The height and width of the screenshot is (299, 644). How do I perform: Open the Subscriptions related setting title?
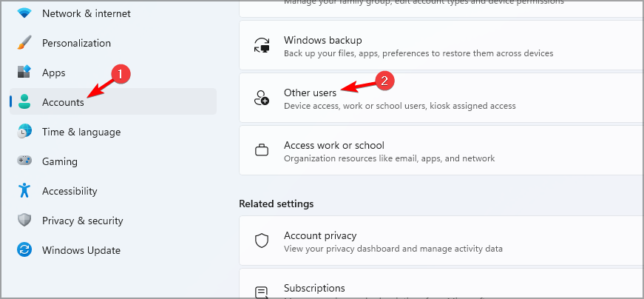pyautogui.click(x=314, y=288)
